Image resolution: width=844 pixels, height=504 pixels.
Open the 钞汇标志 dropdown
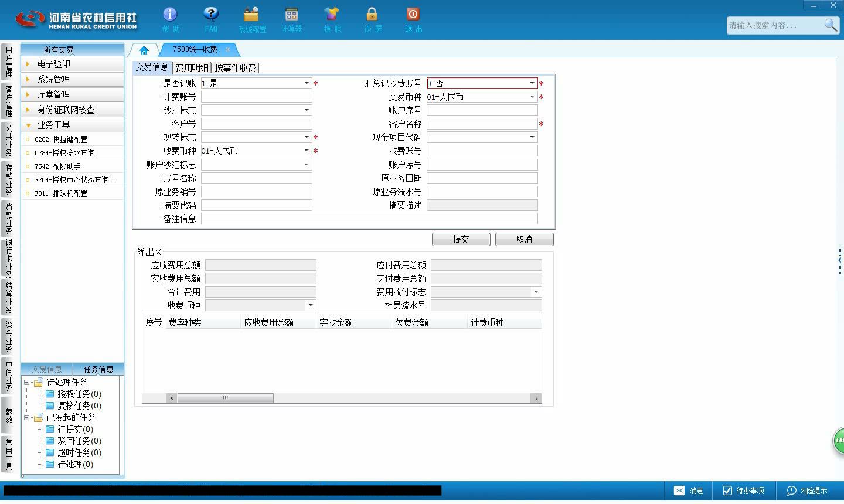coord(307,110)
